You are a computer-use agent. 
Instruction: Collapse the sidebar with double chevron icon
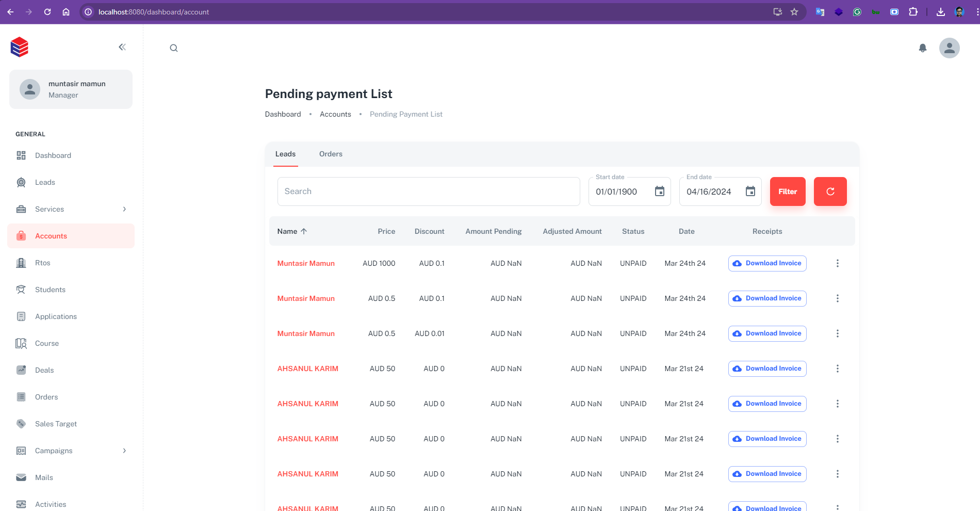pos(122,47)
